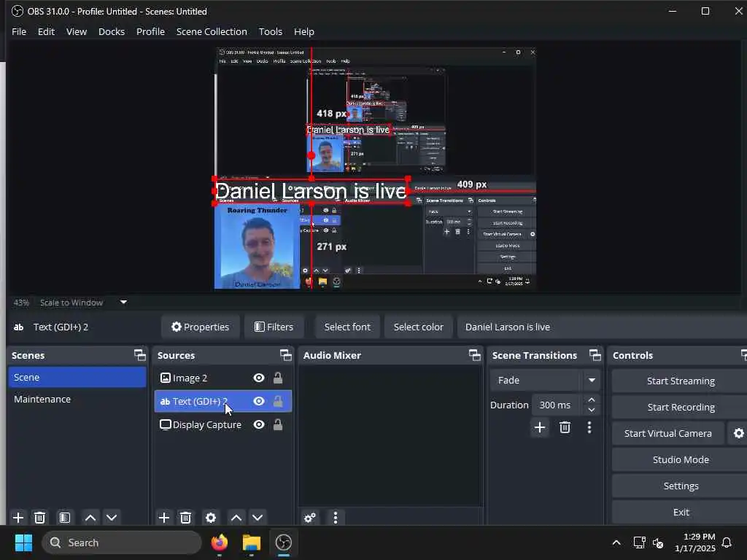747x560 pixels.
Task: Open scene filters icon in Scenes dock
Action: 65,518
